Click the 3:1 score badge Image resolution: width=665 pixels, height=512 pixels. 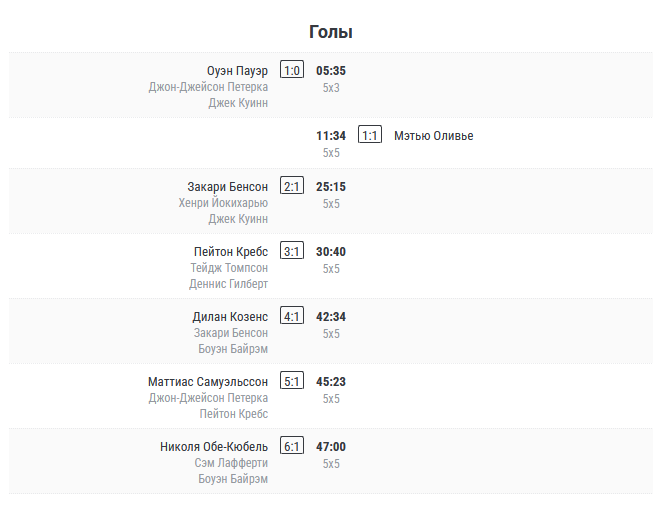292,252
